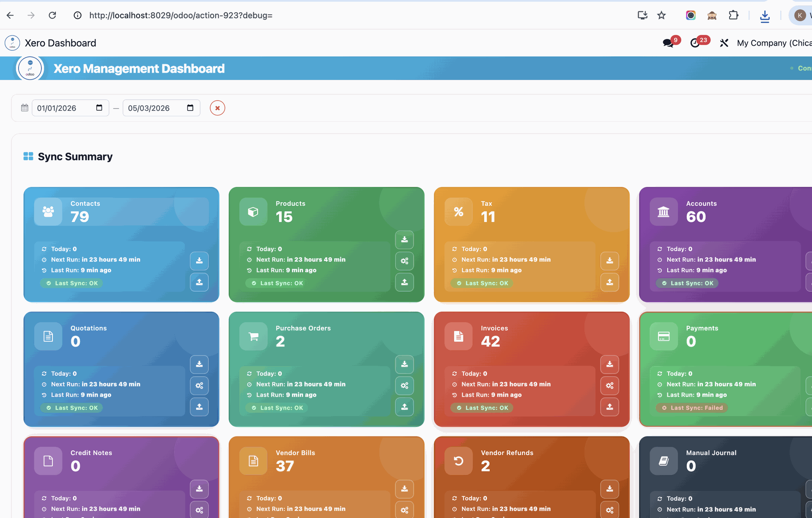
Task: Click Contacts card import download icon
Action: click(x=199, y=260)
